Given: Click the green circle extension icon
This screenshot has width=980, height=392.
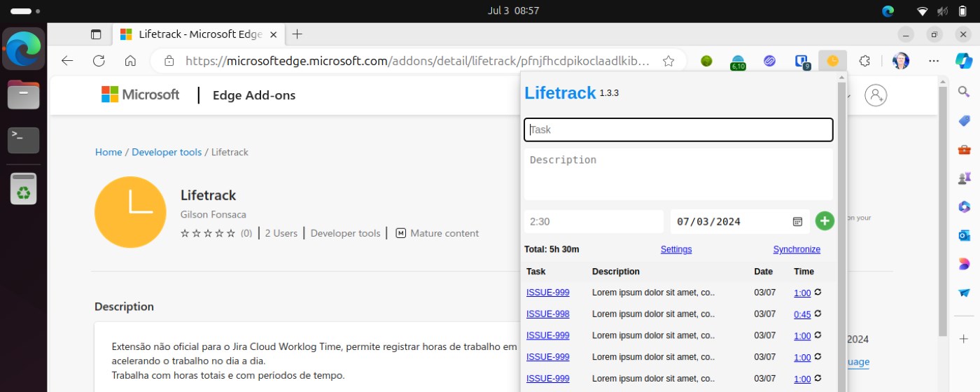Looking at the screenshot, I should click(x=706, y=61).
